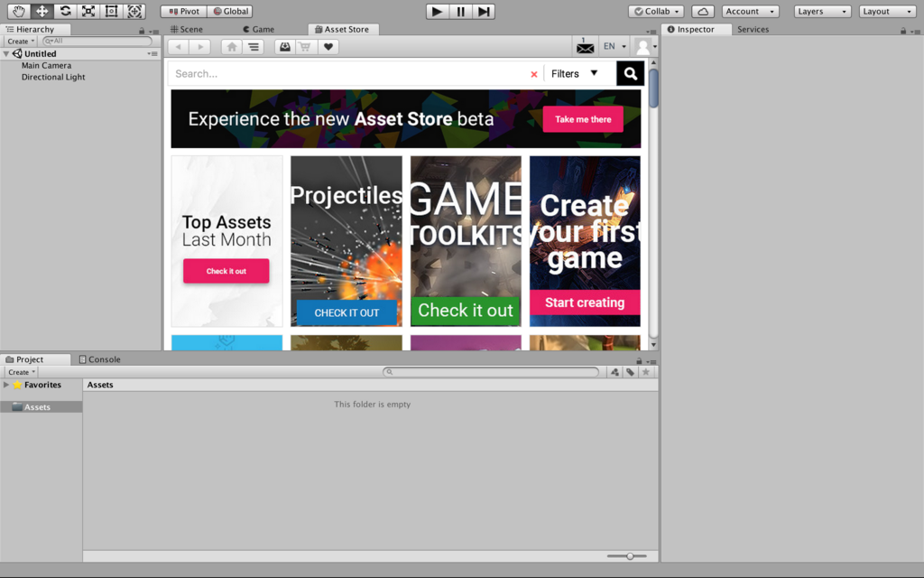Switch to the Services tab

[x=753, y=29]
